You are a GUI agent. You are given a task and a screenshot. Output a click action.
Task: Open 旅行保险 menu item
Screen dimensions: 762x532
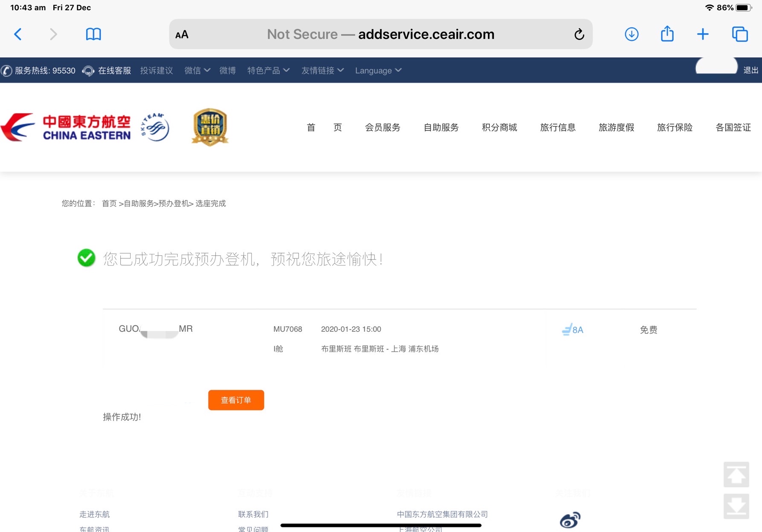(x=675, y=127)
